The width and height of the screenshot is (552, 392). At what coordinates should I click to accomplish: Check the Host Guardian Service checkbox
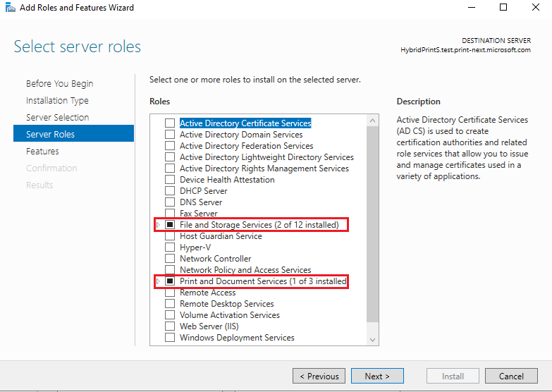pyautogui.click(x=170, y=235)
